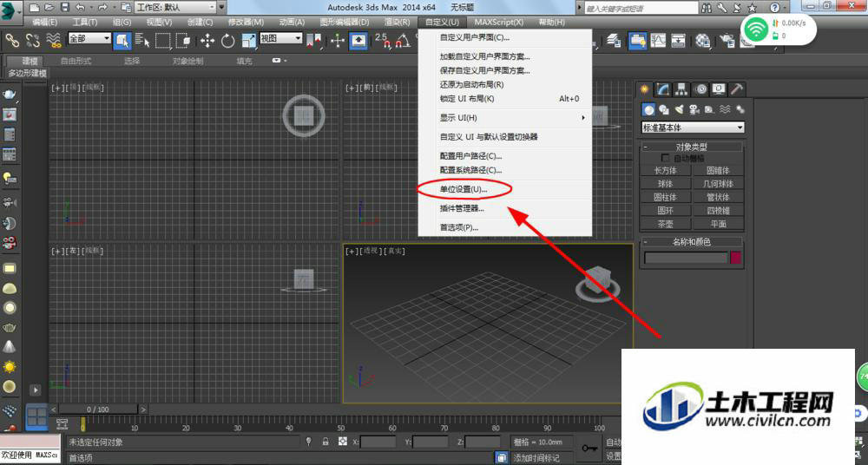Select the Unlink Selection tool
Screen dimensions: 868x465
pos(33,41)
